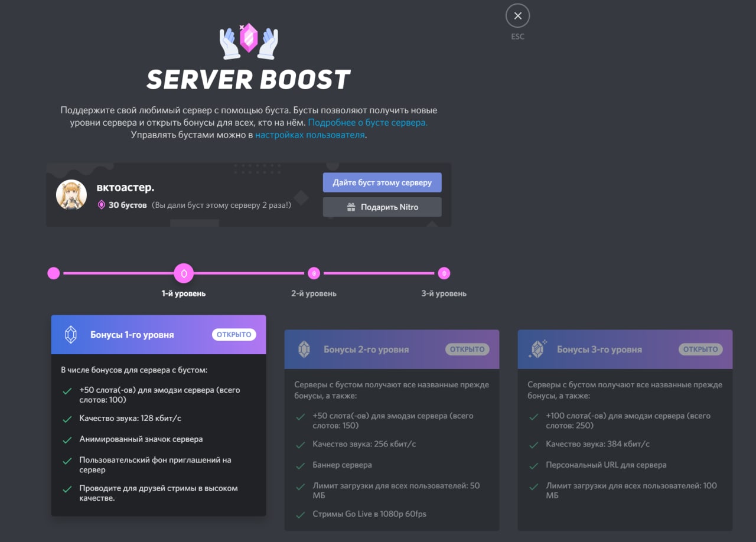756x542 pixels.
Task: Click checkmark beside Проводите для друзей стримы
Action: click(67, 489)
